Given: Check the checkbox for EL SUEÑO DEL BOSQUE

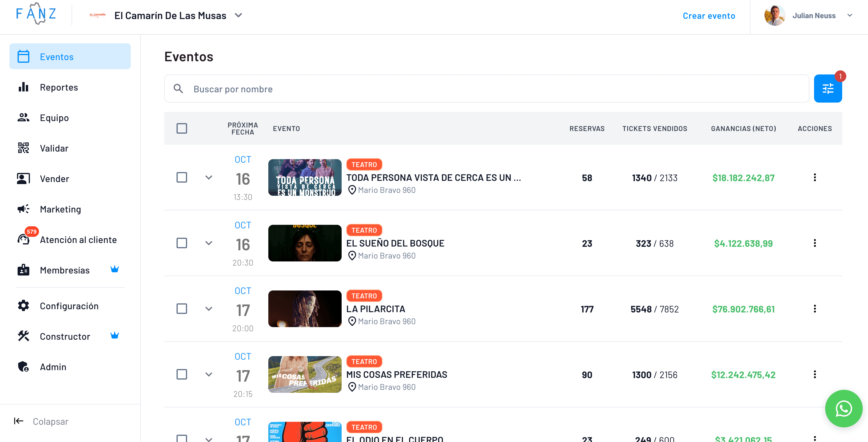Looking at the screenshot, I should point(182,243).
